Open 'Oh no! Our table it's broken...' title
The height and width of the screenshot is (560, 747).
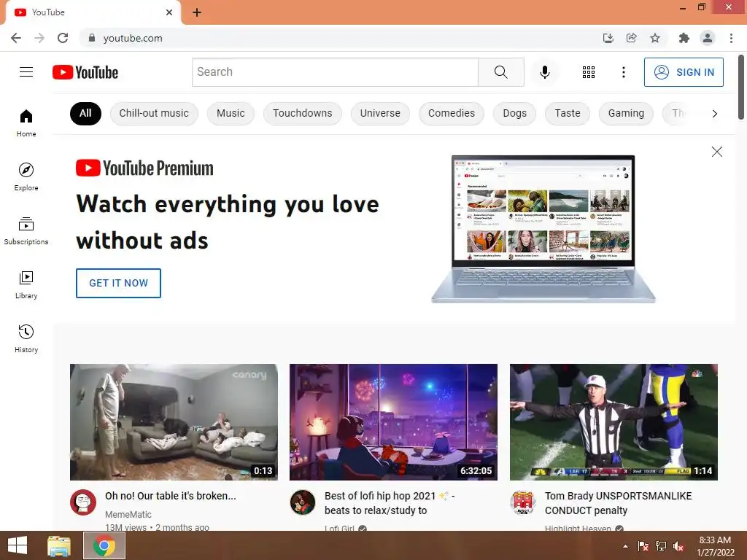(171, 496)
